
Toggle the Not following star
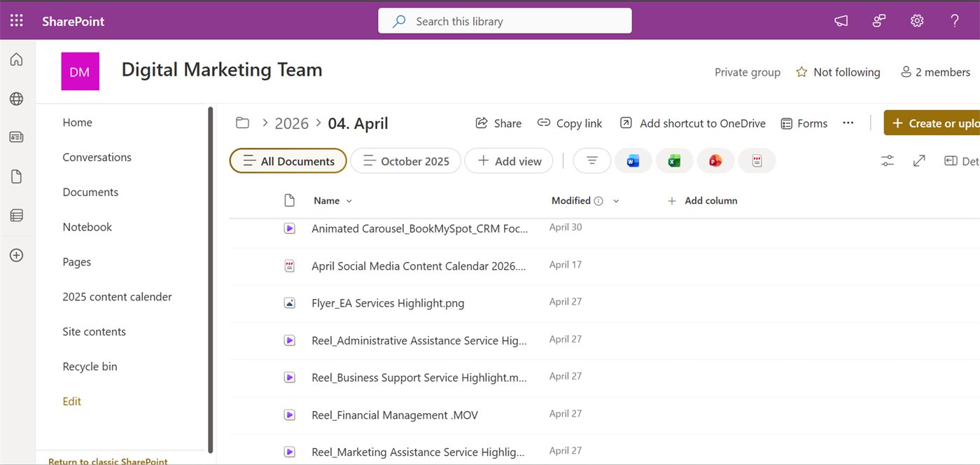click(x=801, y=72)
